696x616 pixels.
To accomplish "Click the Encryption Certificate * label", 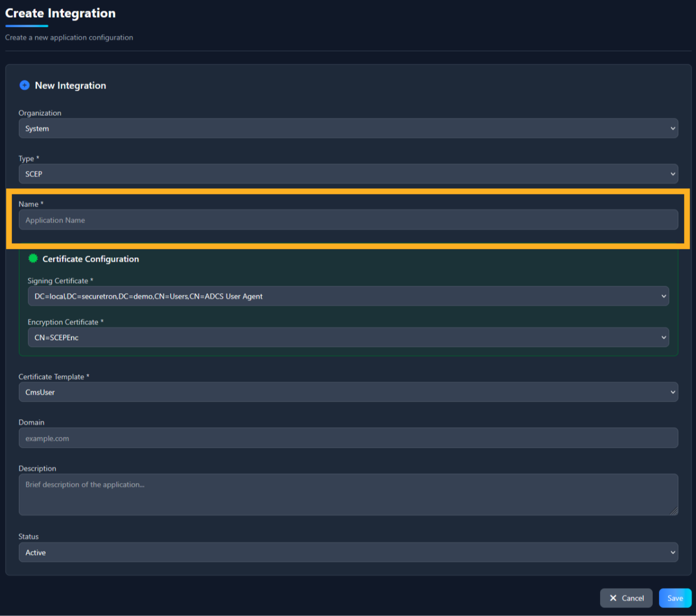I will [66, 322].
